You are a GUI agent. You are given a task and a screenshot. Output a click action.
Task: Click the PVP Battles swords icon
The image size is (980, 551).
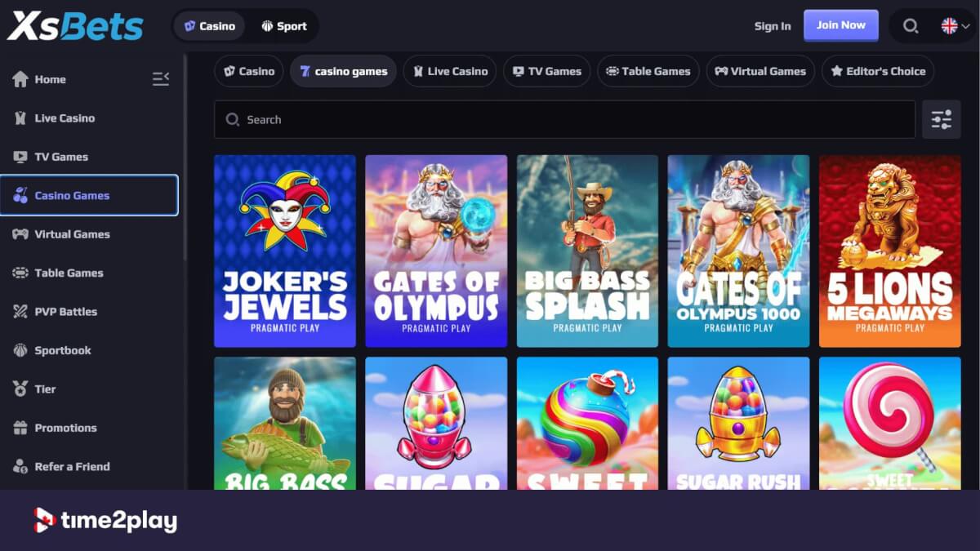coord(20,312)
